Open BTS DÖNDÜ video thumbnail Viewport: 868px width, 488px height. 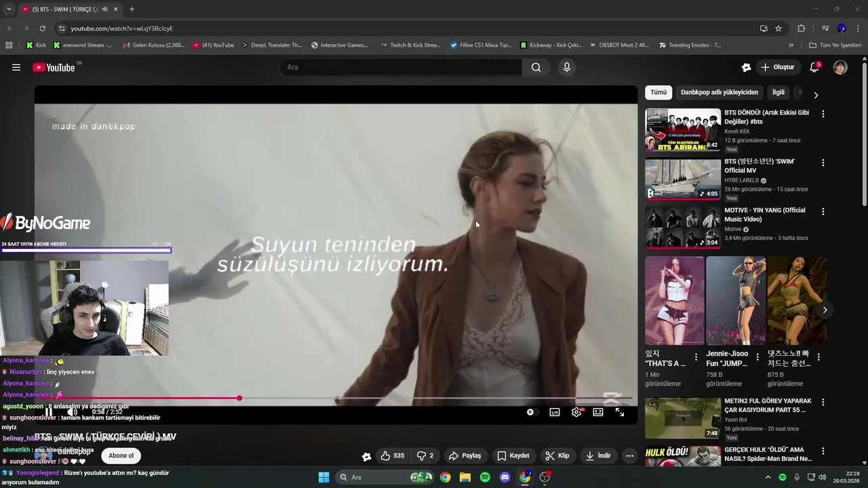(x=683, y=129)
